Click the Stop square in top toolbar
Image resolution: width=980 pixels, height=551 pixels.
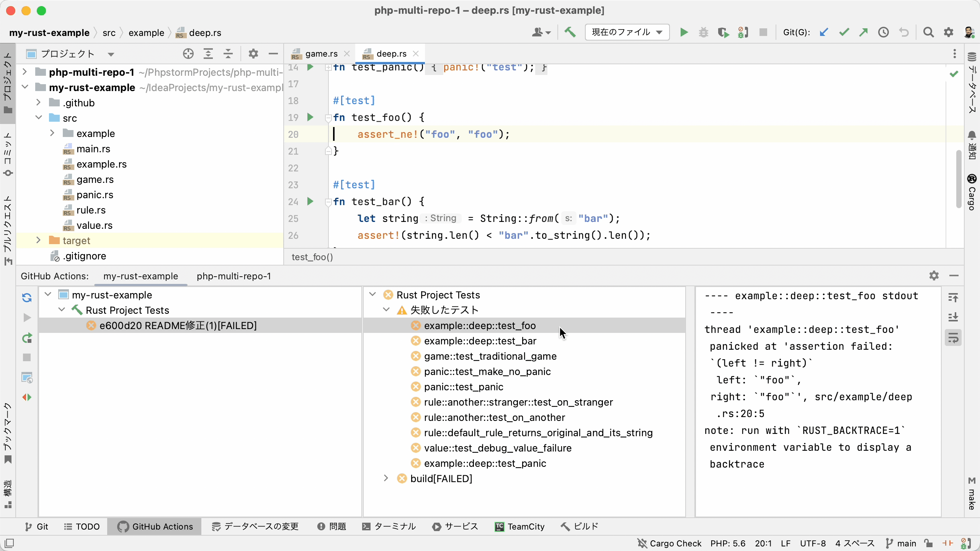763,33
